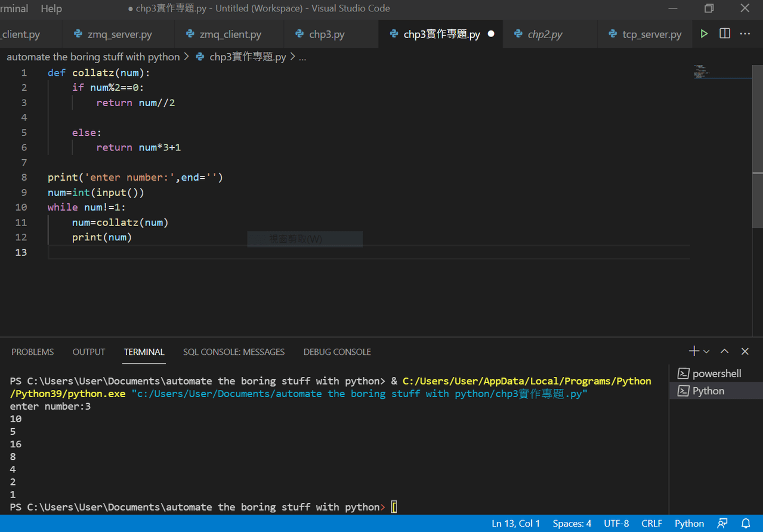The image size is (763, 532).
Task: Click the 'num=int(input())' line
Action: tap(96, 193)
